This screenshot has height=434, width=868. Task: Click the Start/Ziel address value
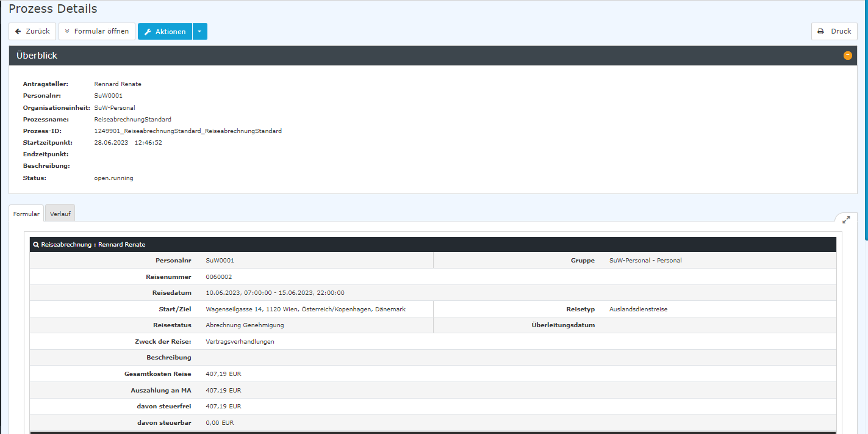(x=306, y=309)
